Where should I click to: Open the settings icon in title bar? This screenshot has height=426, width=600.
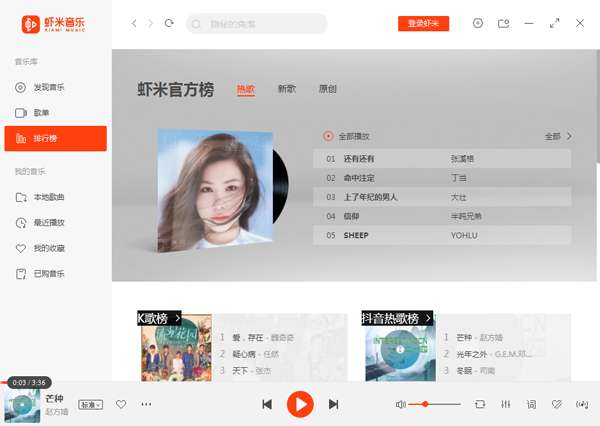coord(478,23)
